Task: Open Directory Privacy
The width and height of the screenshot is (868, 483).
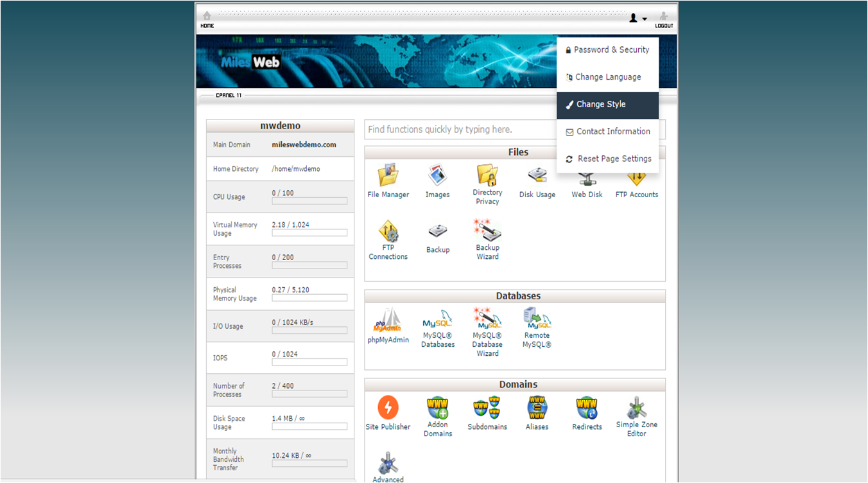Action: pos(487,174)
